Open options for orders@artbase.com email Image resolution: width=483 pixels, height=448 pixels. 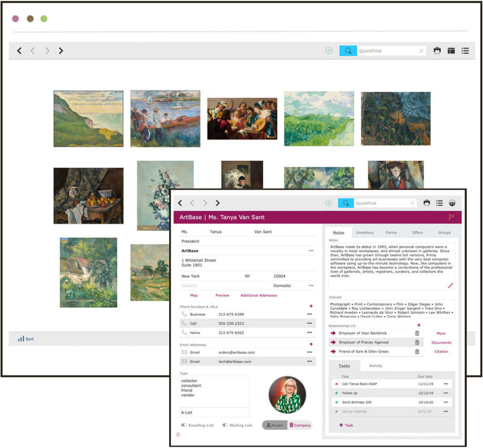click(309, 352)
